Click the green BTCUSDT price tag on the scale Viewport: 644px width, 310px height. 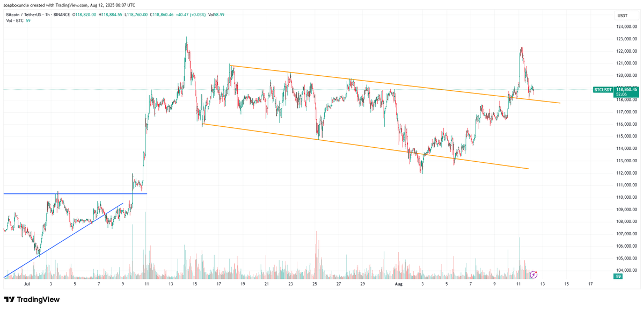(x=602, y=90)
